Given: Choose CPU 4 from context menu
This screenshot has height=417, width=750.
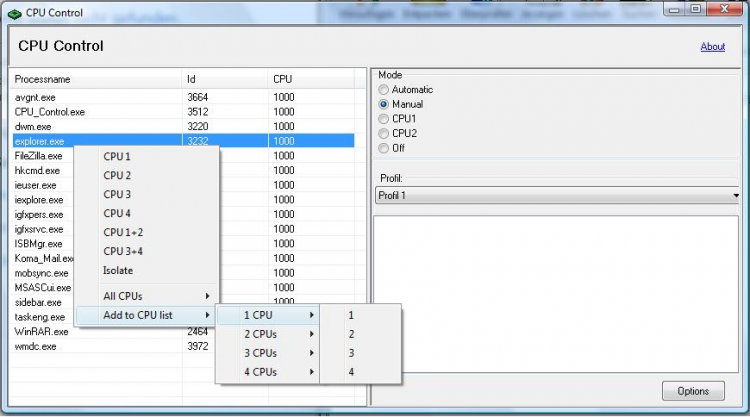Looking at the screenshot, I should 147,213.
